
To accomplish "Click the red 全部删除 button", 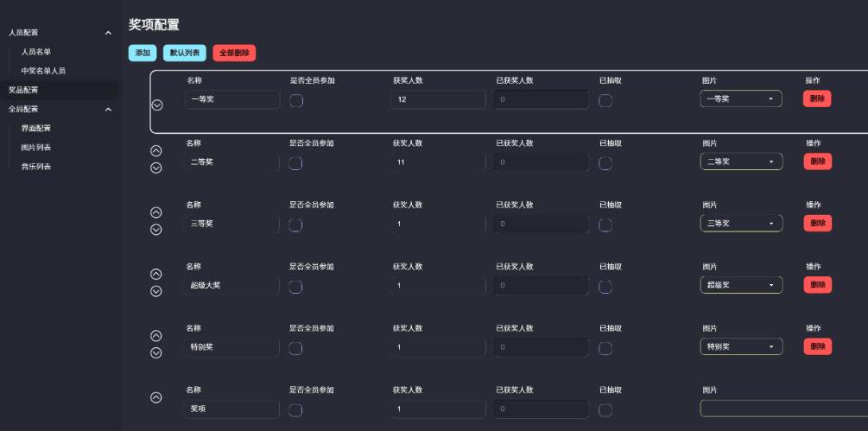I will click(234, 53).
